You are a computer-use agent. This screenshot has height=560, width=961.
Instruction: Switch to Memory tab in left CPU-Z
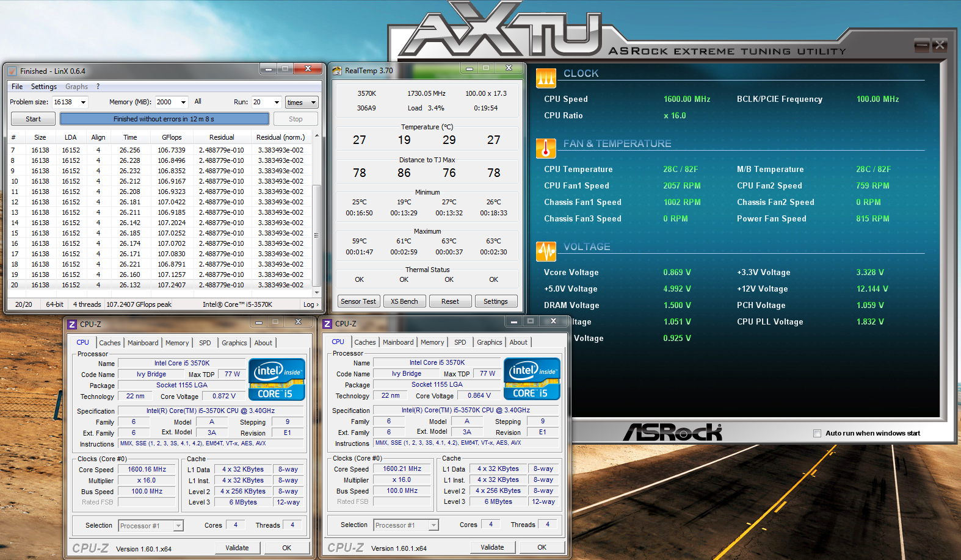pos(177,343)
